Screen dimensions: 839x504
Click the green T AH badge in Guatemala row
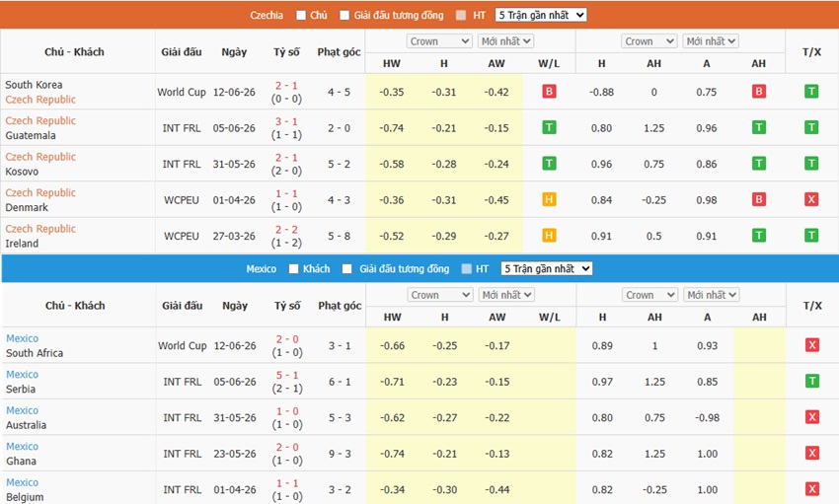pos(759,127)
